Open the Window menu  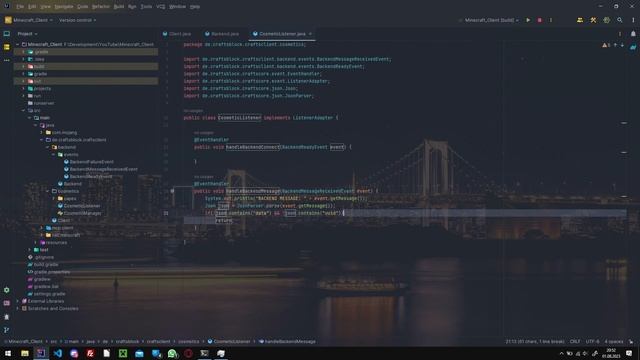(x=177, y=7)
